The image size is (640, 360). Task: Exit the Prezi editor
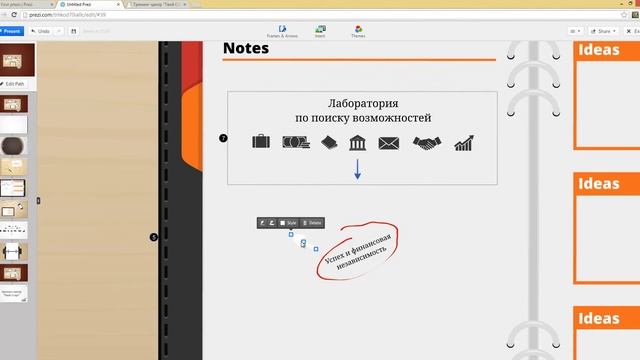click(x=633, y=31)
